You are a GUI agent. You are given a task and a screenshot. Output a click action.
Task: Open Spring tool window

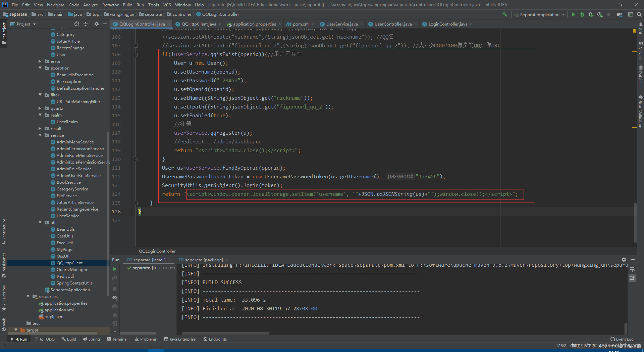coord(91,339)
